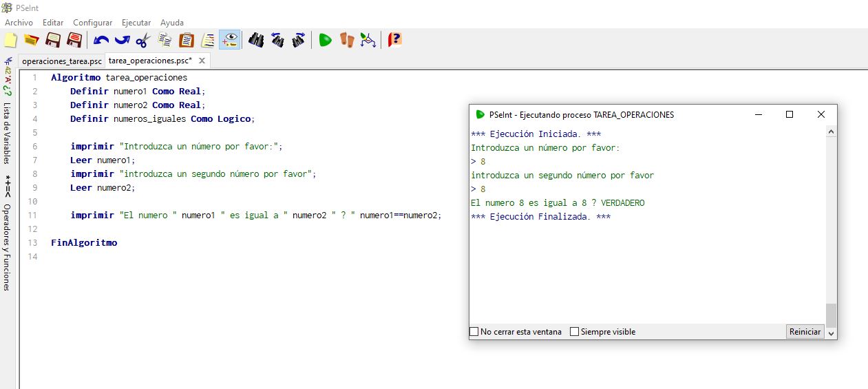
Task: Close the execution window
Action: (821, 115)
